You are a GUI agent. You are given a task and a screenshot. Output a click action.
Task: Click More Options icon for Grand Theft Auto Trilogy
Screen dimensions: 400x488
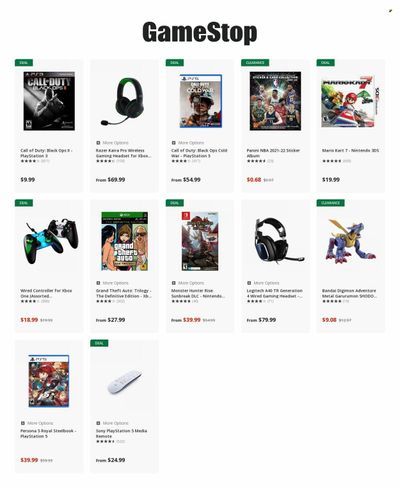pyautogui.click(x=98, y=283)
